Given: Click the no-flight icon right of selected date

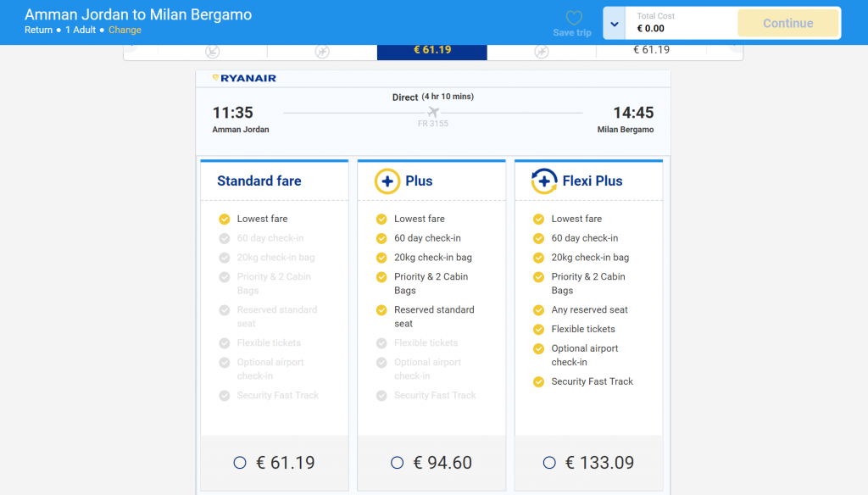Looking at the screenshot, I should (x=542, y=52).
